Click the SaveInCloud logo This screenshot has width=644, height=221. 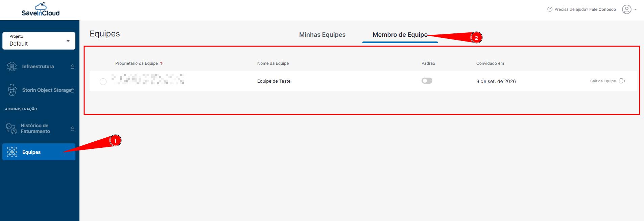click(x=41, y=9)
